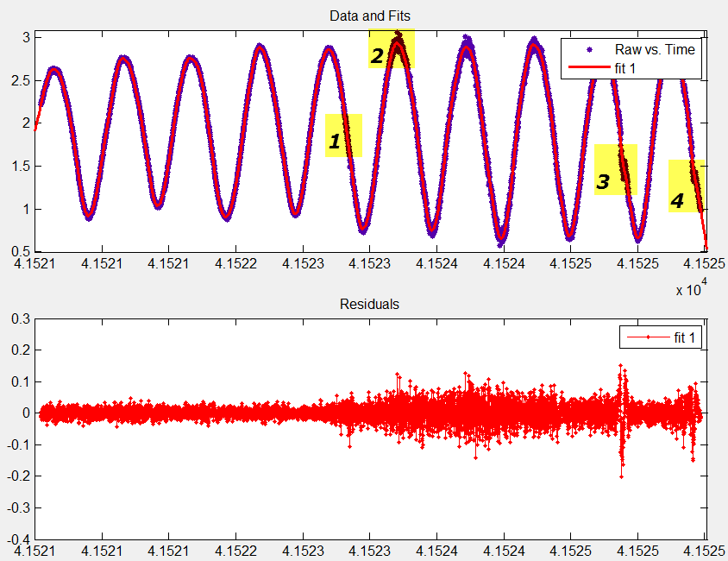The image size is (728, 561).
Task: Select the yellow highlighted region labeled 3
Action: (x=615, y=170)
